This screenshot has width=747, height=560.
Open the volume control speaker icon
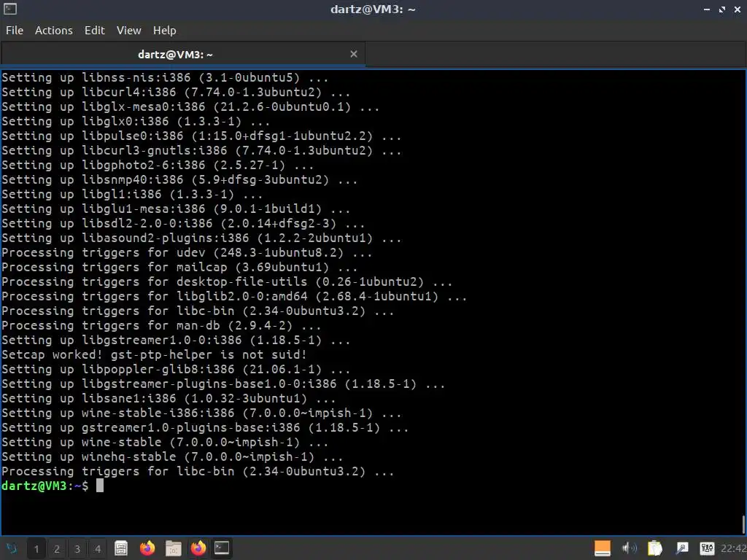[629, 548]
